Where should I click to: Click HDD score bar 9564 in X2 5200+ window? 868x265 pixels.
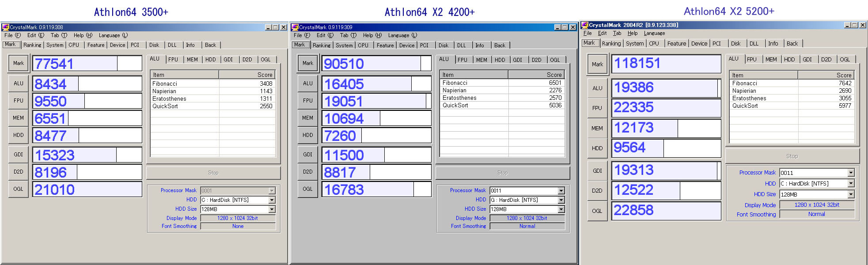(666, 148)
